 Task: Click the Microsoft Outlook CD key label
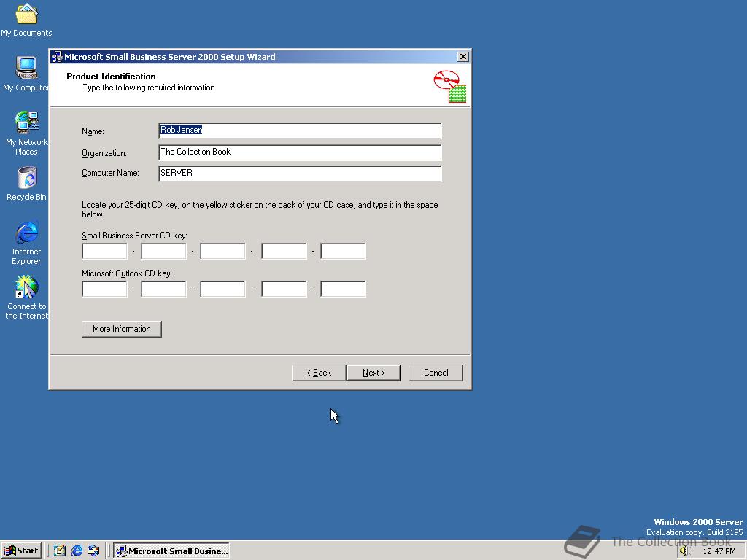(x=127, y=273)
